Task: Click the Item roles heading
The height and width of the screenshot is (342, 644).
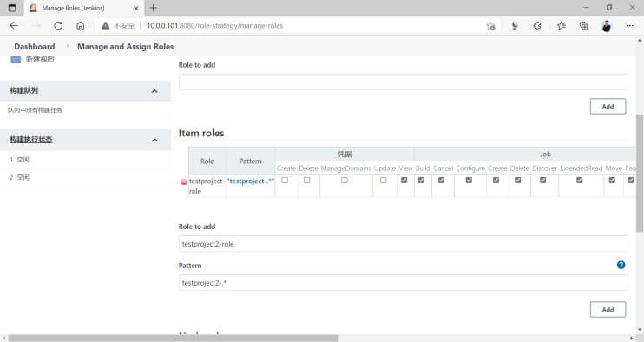Action: (201, 133)
